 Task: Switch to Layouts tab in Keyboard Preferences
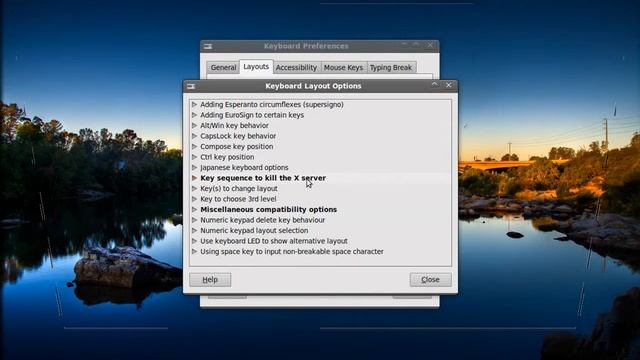256,67
